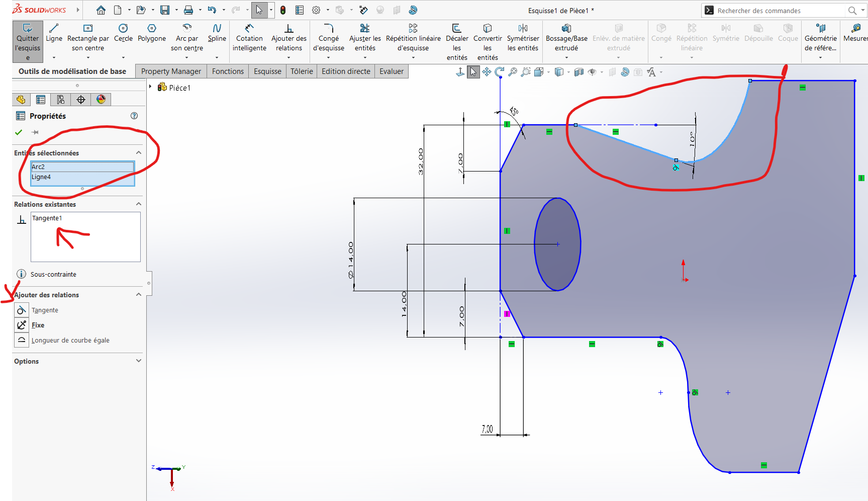Click Quitter l'esquisse to exit the sketch
The width and height of the screenshot is (868, 501).
28,42
